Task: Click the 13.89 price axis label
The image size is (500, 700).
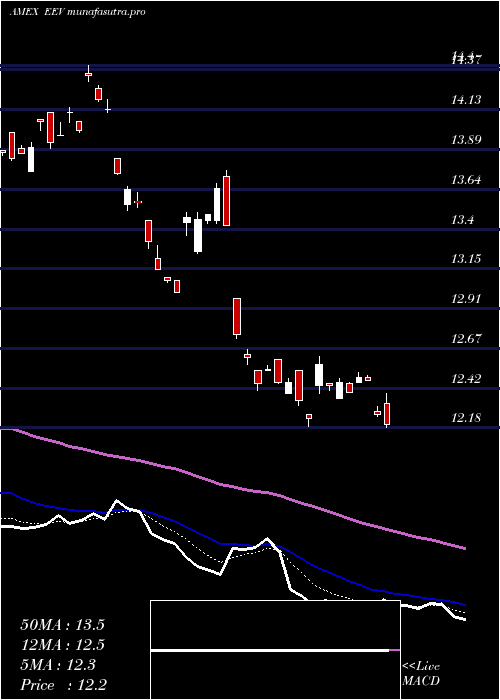Action: coord(467,140)
